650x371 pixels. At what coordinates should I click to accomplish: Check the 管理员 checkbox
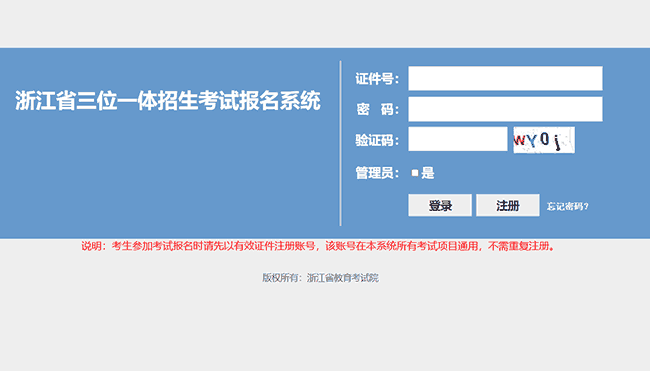pos(415,173)
